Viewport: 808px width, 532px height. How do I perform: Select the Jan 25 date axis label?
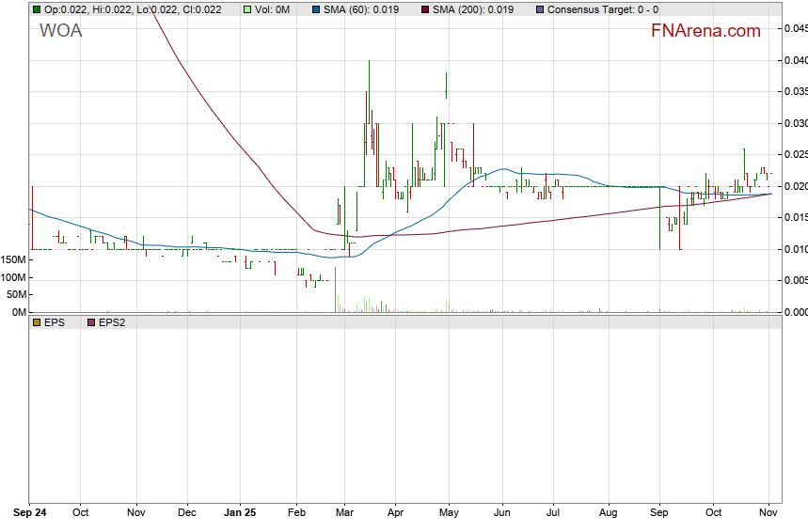pyautogui.click(x=241, y=513)
